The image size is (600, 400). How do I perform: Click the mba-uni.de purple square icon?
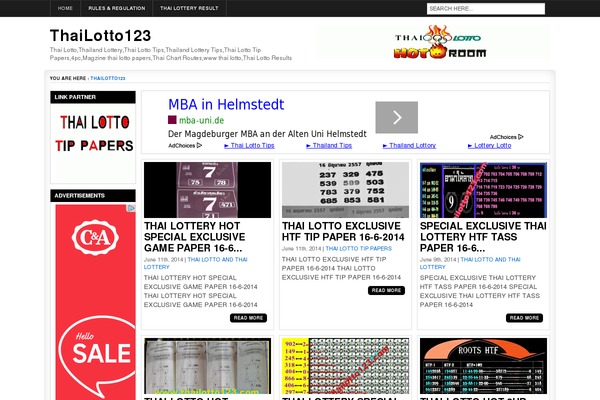(x=172, y=120)
